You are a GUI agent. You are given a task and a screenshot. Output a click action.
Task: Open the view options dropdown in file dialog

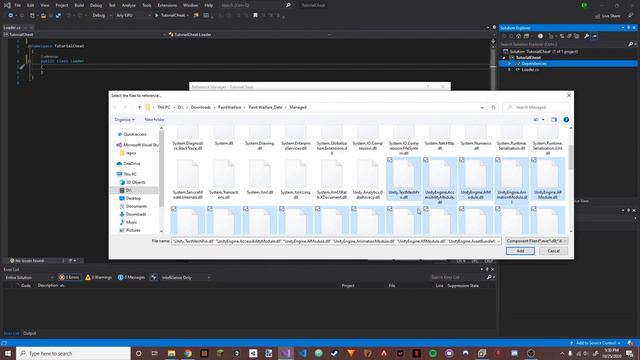coord(543,120)
